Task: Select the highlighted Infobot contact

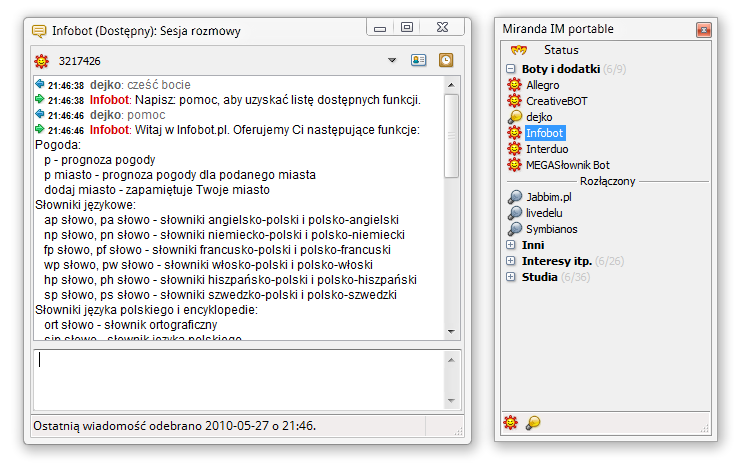Action: [545, 133]
